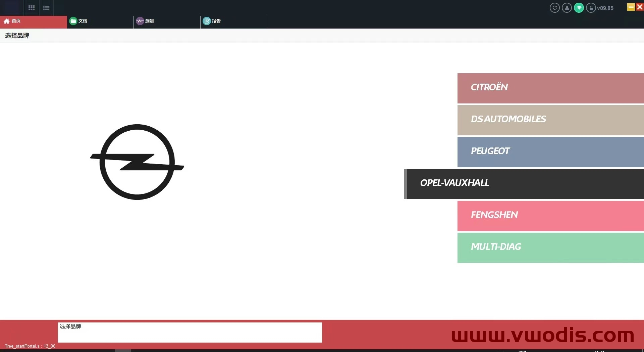644x352 pixels.
Task: Select the PEUGEOT brand
Action: coord(551,152)
